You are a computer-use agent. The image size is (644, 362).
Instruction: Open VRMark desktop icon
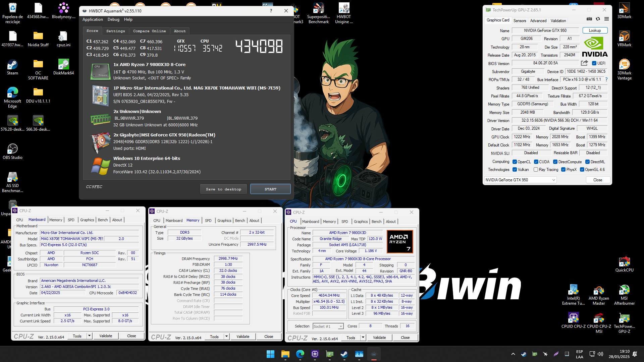[624, 39]
